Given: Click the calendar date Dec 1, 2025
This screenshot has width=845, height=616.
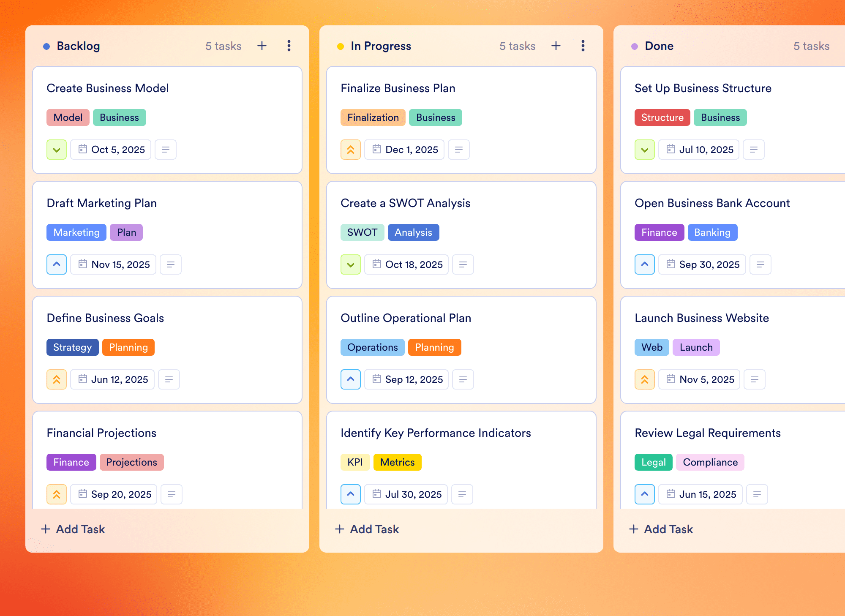Looking at the screenshot, I should pyautogui.click(x=404, y=150).
